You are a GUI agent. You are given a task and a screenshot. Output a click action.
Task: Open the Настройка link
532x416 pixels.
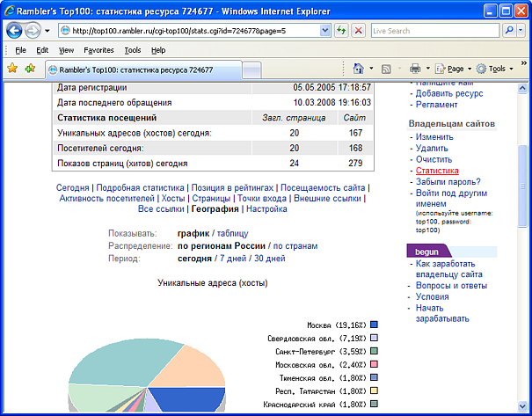266,209
